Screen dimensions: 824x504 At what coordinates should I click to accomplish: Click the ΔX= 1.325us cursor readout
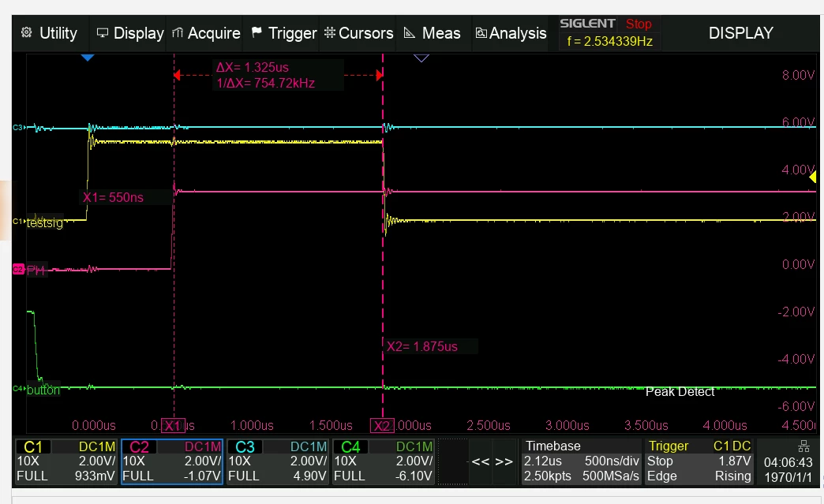tap(253, 67)
